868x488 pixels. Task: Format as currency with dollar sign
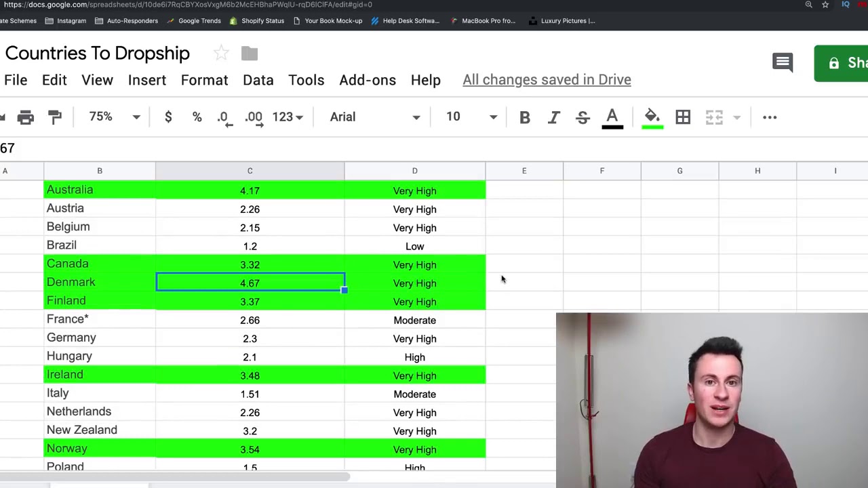pyautogui.click(x=168, y=117)
